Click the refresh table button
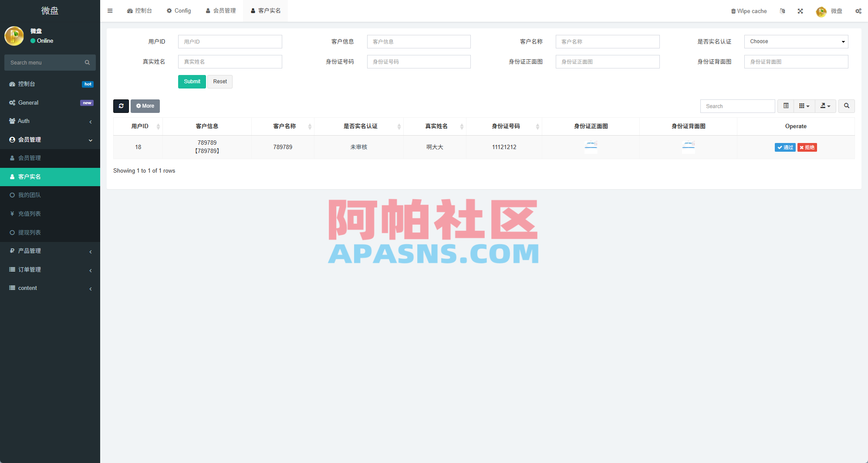868x463 pixels. point(121,106)
